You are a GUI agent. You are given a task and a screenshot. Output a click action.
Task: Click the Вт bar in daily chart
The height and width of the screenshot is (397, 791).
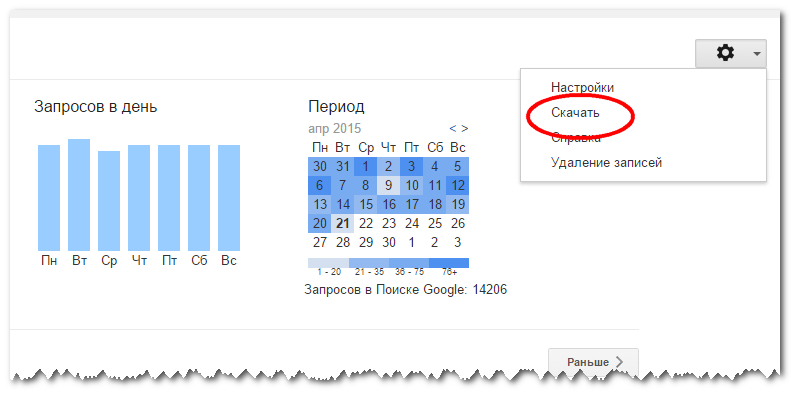79,195
